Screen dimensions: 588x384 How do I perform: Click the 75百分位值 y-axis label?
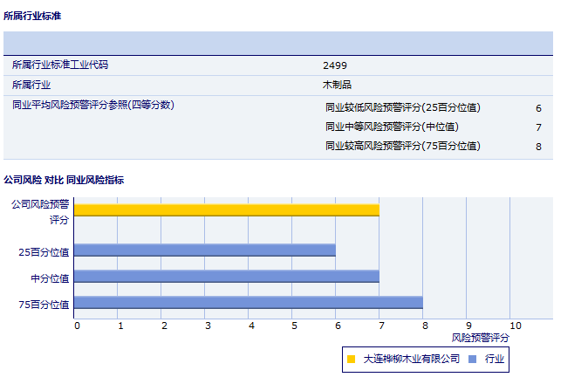(x=44, y=305)
